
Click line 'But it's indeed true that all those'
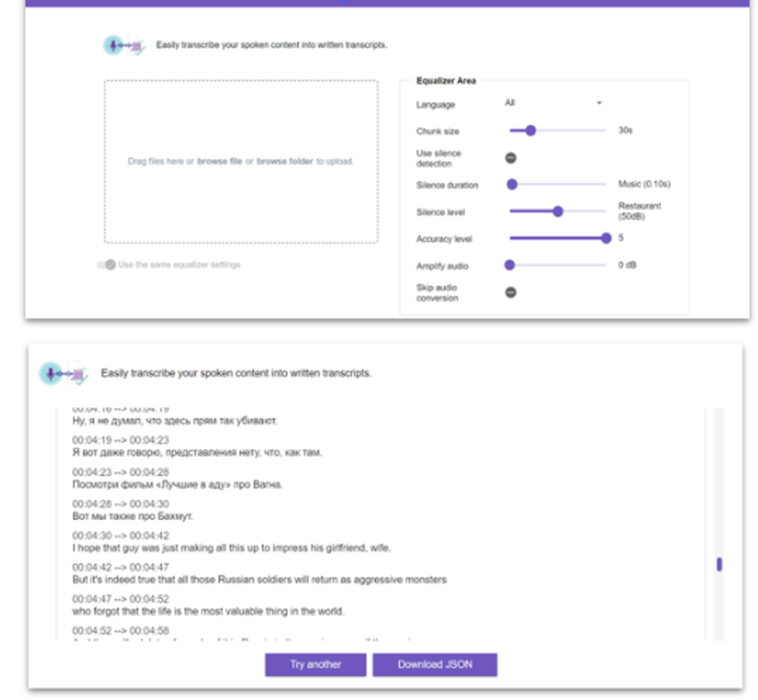pyautogui.click(x=259, y=579)
